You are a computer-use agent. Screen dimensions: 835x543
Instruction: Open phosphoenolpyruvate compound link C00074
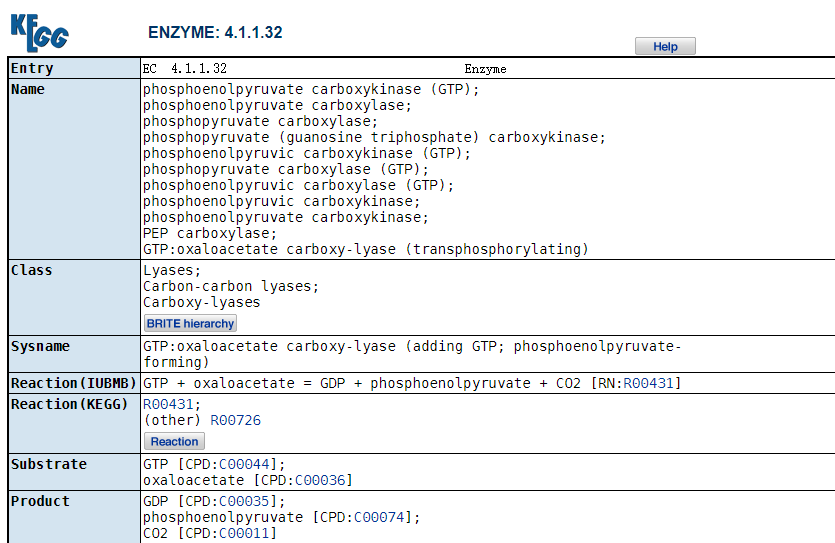point(379,517)
